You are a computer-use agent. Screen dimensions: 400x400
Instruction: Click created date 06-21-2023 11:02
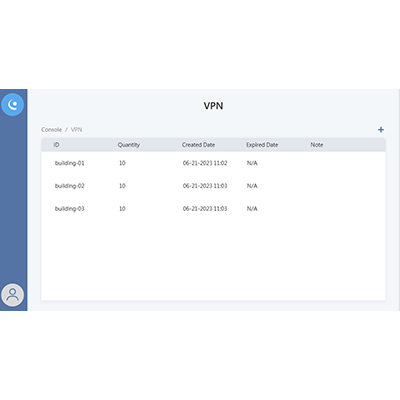coord(205,163)
